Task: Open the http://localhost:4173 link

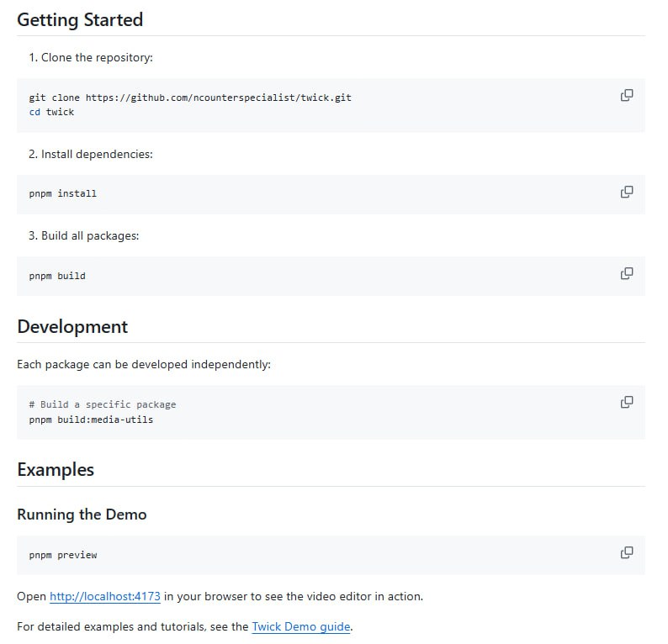Action: point(104,597)
